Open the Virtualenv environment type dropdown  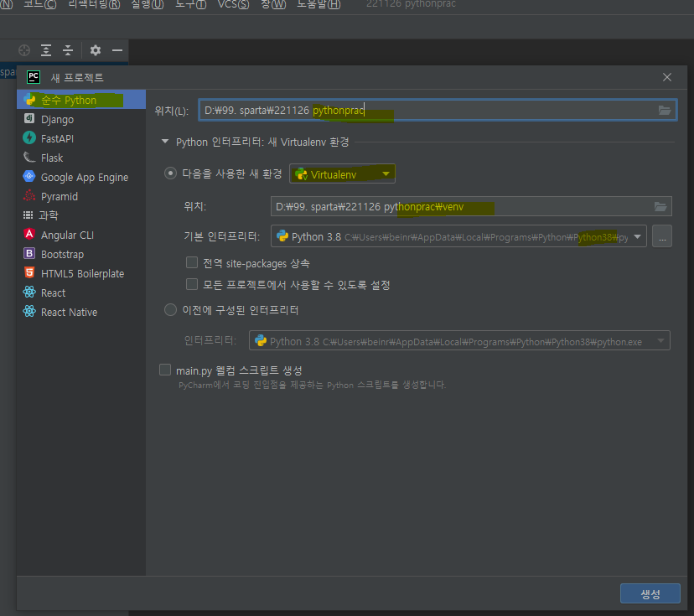pos(342,174)
